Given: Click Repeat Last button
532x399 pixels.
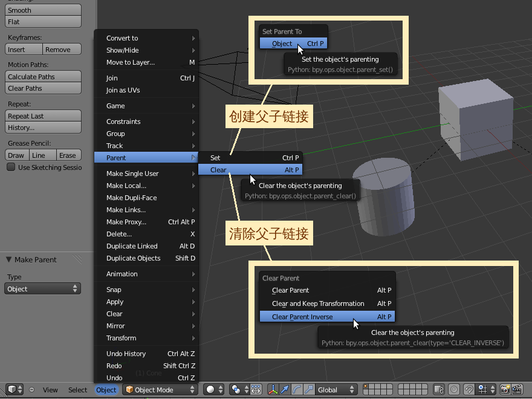Looking at the screenshot, I should [x=43, y=115].
